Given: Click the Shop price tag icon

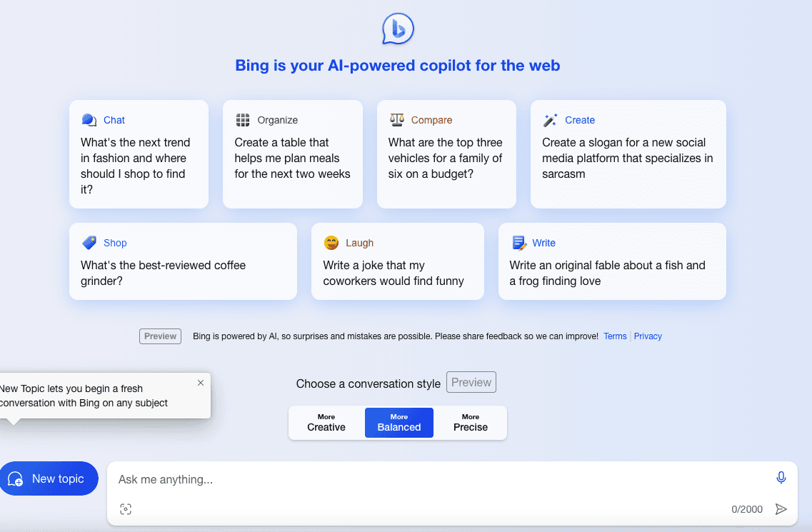Looking at the screenshot, I should [x=89, y=242].
